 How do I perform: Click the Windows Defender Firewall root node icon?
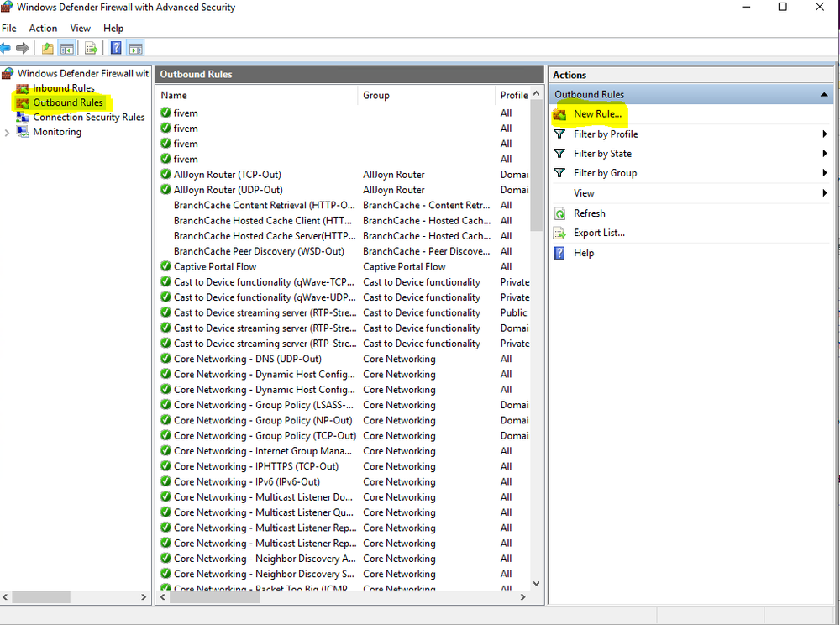[x=8, y=73]
